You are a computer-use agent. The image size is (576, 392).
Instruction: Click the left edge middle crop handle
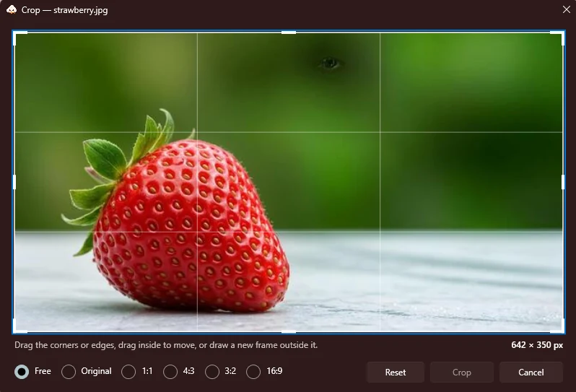pos(14,182)
